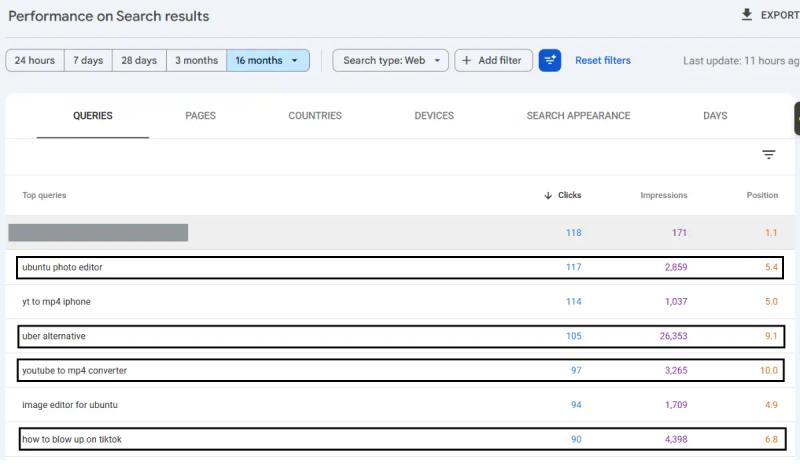Click the 4.9 position value
The image size is (800, 464).
771,405
